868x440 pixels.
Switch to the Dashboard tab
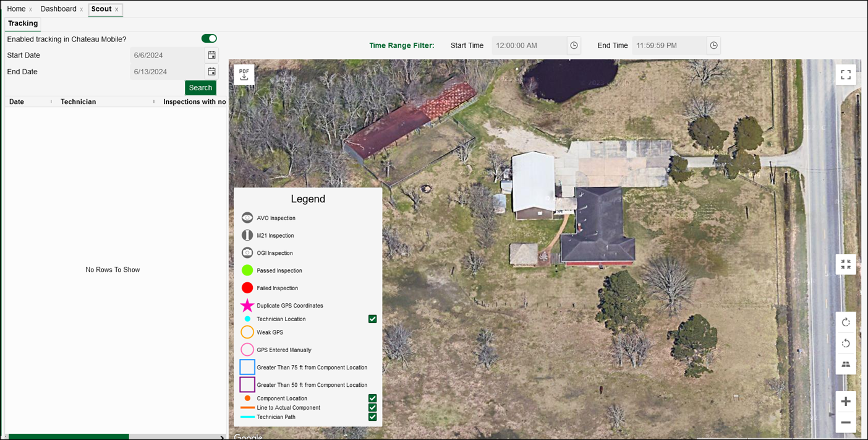coord(58,9)
